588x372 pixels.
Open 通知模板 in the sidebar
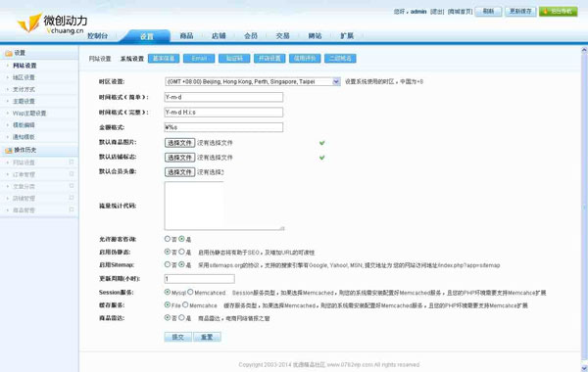[24, 137]
